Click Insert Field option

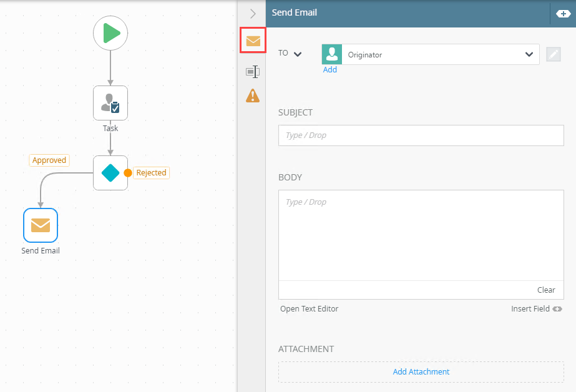pos(536,308)
